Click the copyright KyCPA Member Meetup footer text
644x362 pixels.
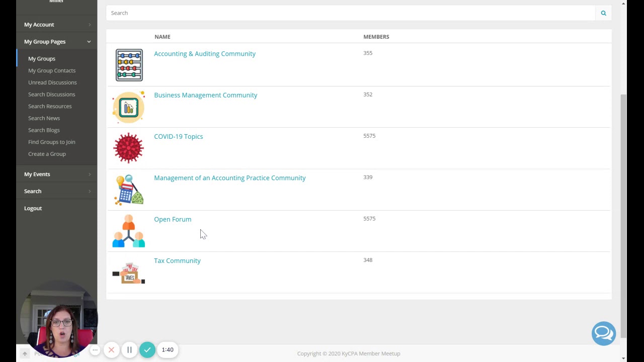[349, 353]
